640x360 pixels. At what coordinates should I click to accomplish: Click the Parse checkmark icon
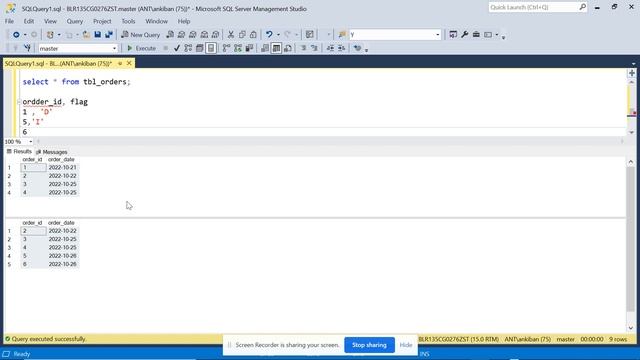coord(177,48)
